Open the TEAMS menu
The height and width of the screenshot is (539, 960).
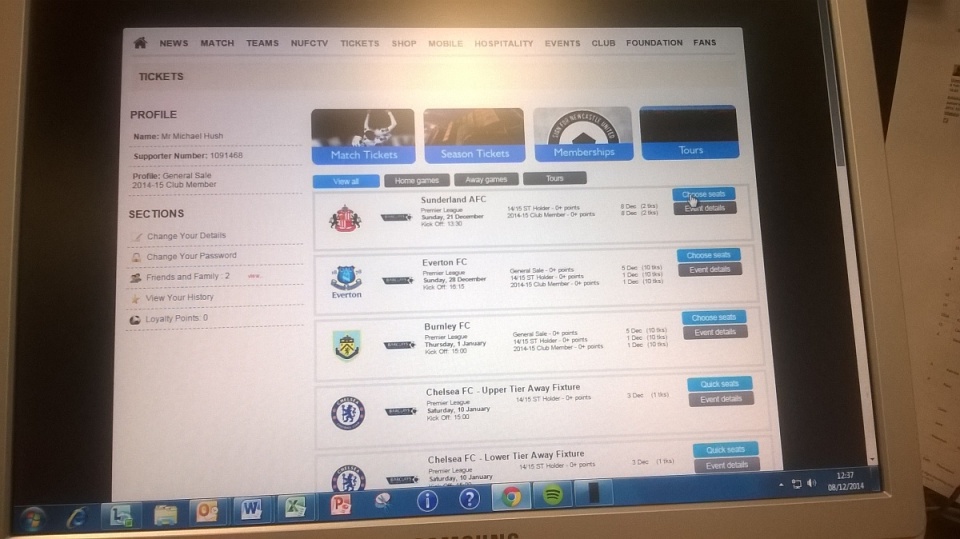click(x=262, y=43)
